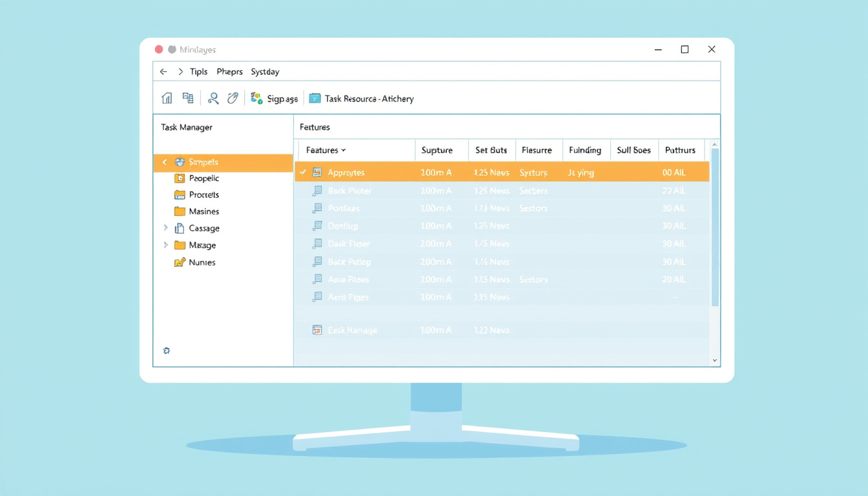The height and width of the screenshot is (496, 868).
Task: Click the note icon in Bate Petiog row
Action: [317, 262]
